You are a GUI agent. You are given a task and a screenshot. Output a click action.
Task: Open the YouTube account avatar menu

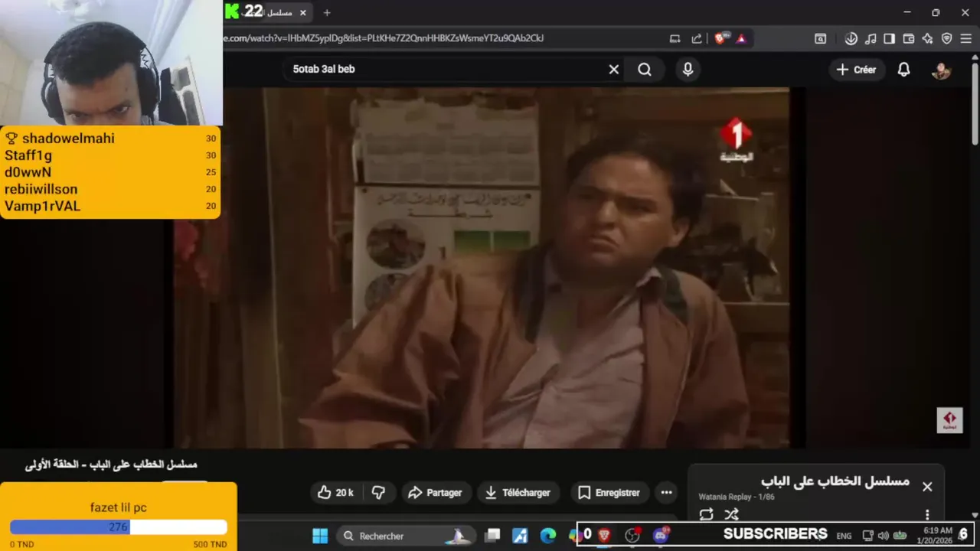coord(941,70)
